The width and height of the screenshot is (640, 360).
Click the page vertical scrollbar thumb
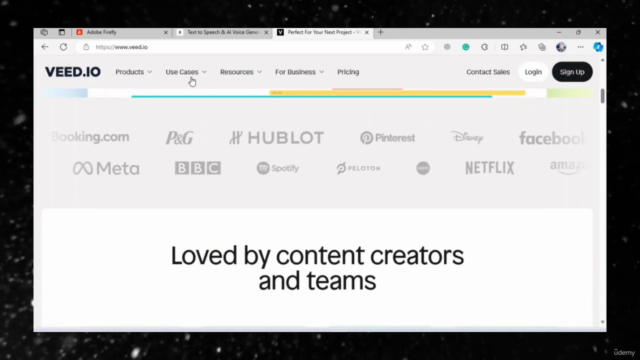pyautogui.click(x=602, y=96)
